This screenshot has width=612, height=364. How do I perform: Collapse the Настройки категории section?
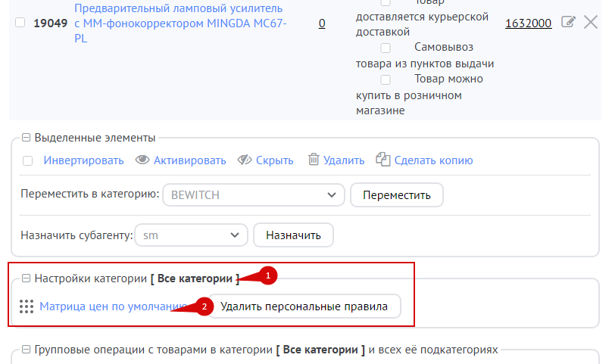click(x=25, y=278)
